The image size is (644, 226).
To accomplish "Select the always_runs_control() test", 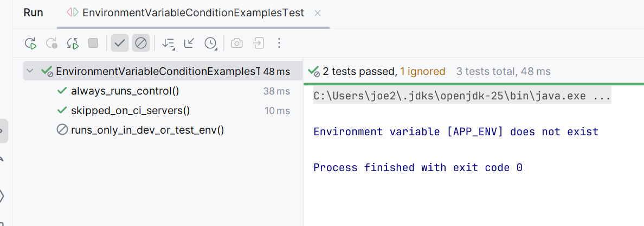I will click(125, 91).
